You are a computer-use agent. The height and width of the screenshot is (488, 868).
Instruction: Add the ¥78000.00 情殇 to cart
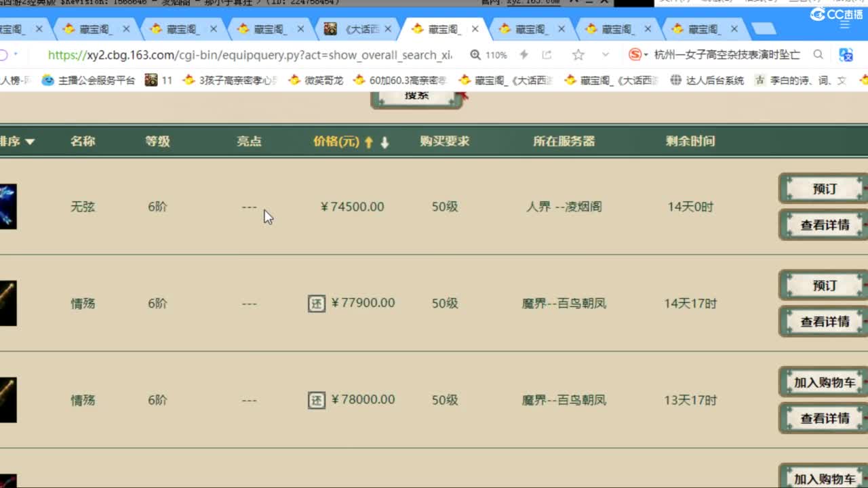(x=824, y=382)
